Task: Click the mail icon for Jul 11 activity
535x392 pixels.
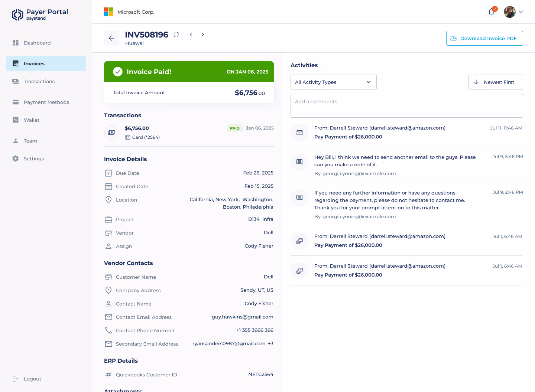Action: pyautogui.click(x=299, y=133)
